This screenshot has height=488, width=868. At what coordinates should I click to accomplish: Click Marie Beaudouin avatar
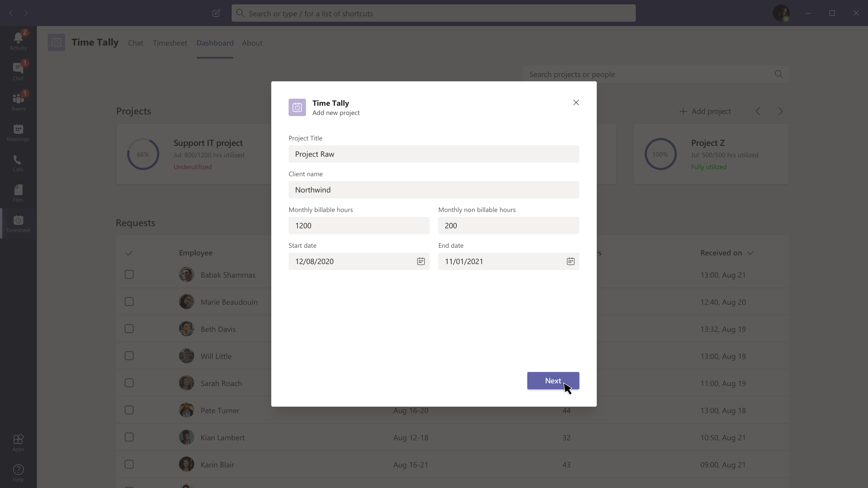pyautogui.click(x=186, y=302)
